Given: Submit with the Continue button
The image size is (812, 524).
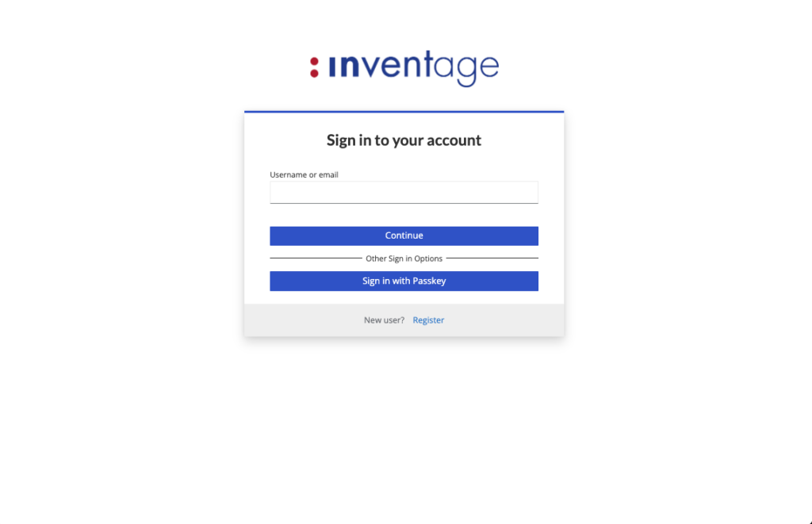Looking at the screenshot, I should (x=404, y=235).
